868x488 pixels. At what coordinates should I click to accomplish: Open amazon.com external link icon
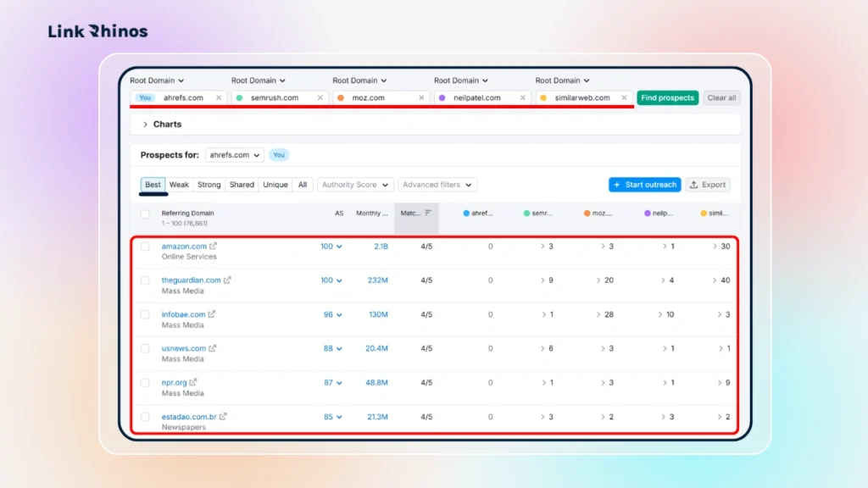[x=213, y=246]
